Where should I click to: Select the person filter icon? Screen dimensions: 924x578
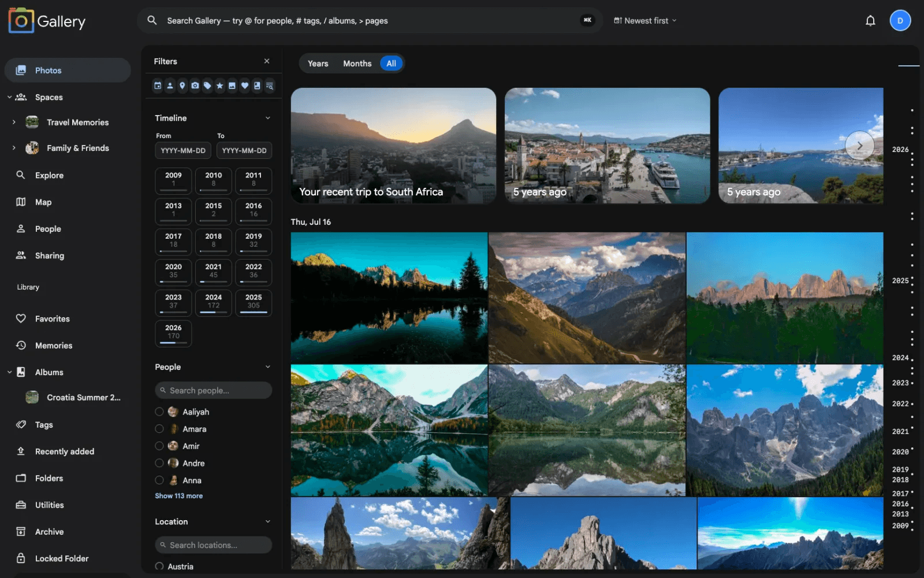[x=170, y=86]
